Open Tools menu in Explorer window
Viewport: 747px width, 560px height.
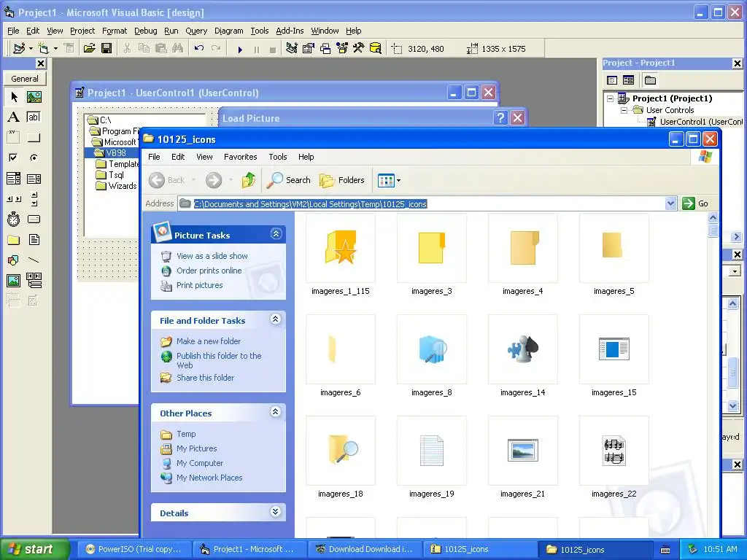[x=278, y=157]
